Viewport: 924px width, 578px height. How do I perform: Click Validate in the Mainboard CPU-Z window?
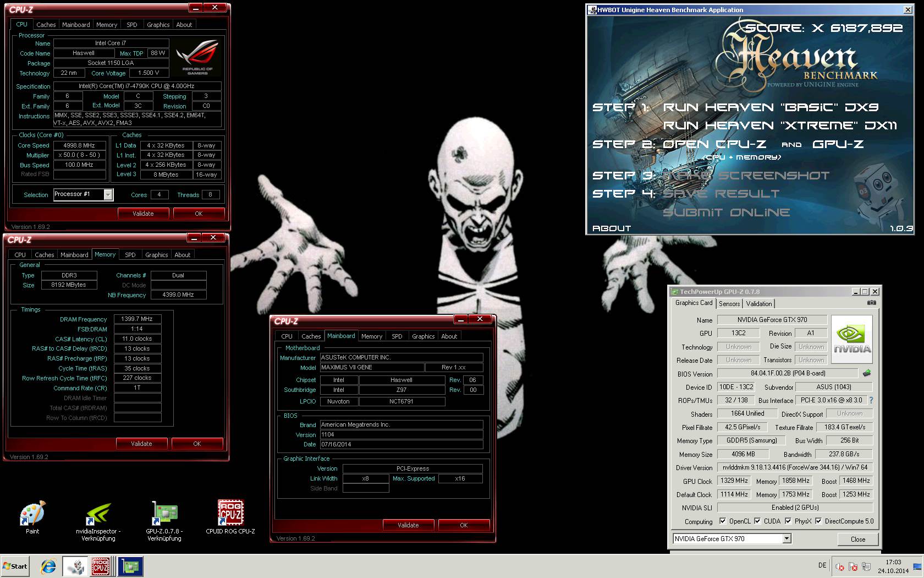(408, 525)
